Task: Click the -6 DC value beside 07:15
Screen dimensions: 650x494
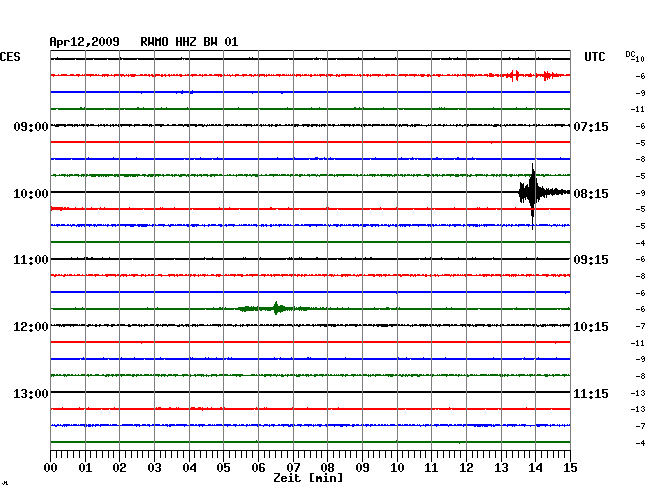Action: (x=640, y=126)
